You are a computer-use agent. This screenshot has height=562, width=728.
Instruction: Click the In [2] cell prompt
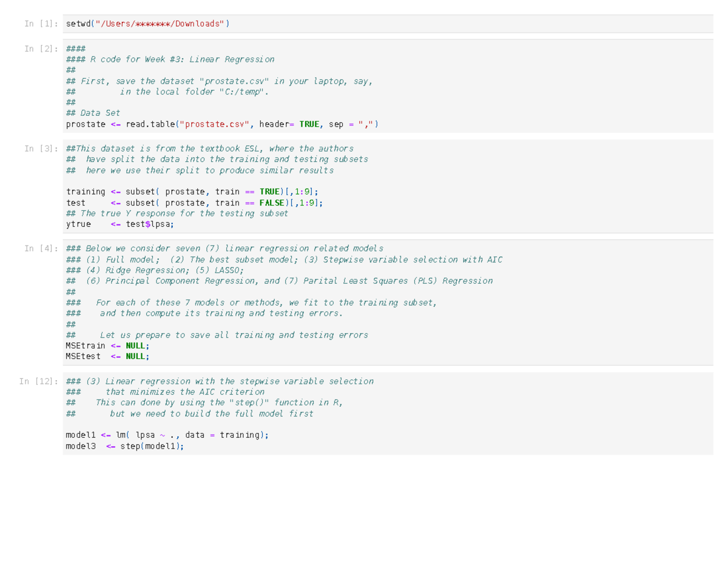(41, 49)
